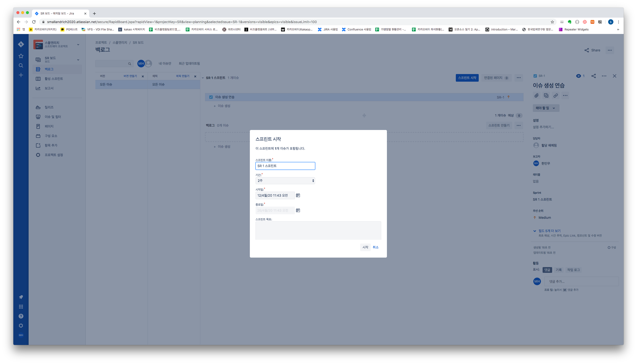Toggle the 내 이슈만 quick filter
This screenshot has height=364, width=637.
tap(165, 64)
